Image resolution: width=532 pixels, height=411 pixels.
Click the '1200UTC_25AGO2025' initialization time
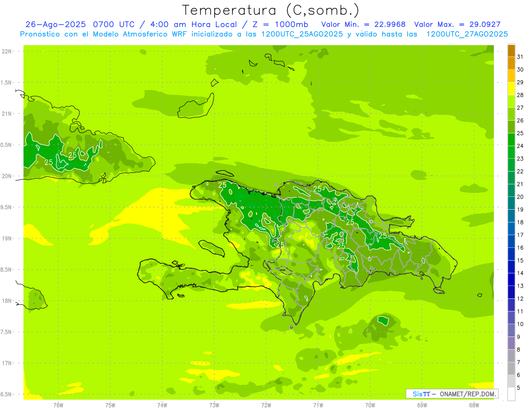(302, 34)
